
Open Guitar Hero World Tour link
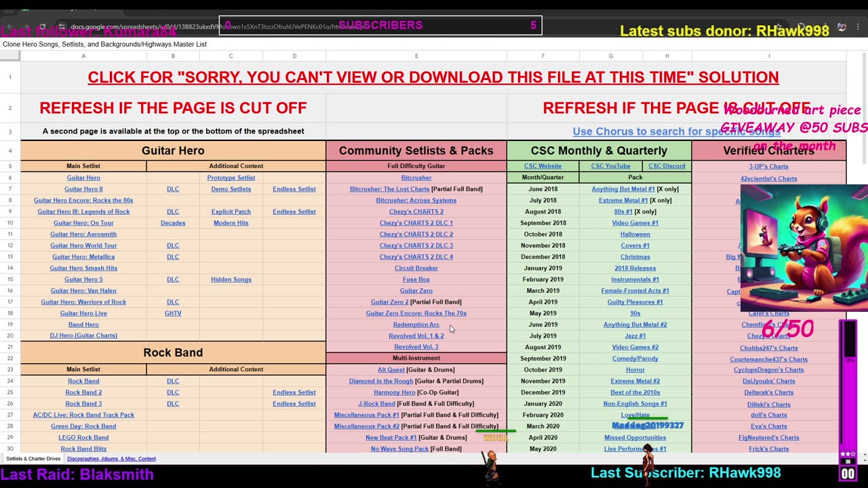83,245
